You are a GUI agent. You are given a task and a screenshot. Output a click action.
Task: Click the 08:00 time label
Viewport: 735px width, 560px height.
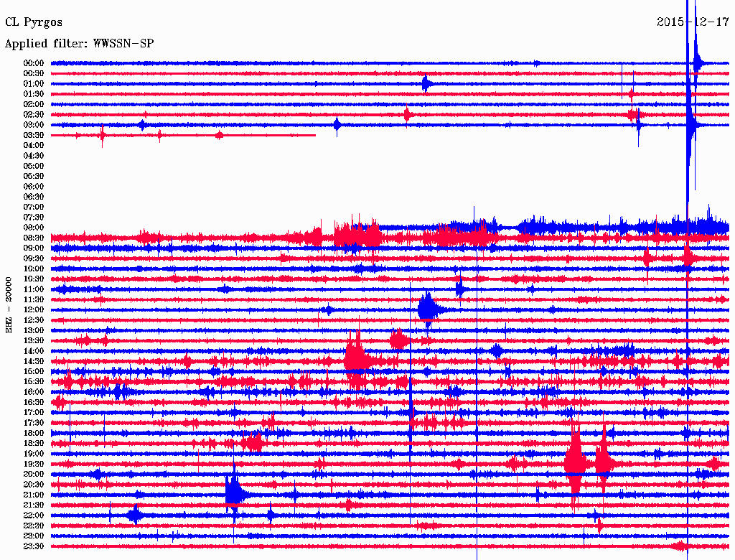point(34,228)
